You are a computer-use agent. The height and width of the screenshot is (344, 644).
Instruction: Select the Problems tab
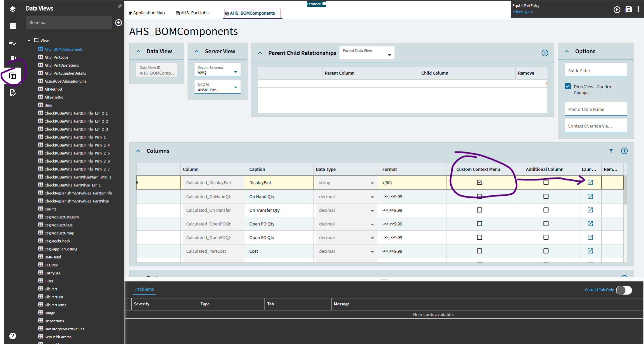144,289
